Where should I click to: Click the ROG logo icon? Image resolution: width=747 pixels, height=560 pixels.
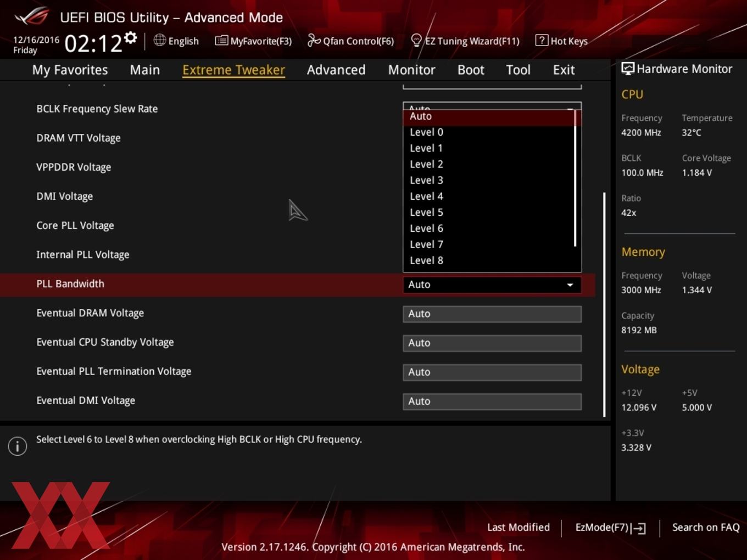(x=32, y=16)
